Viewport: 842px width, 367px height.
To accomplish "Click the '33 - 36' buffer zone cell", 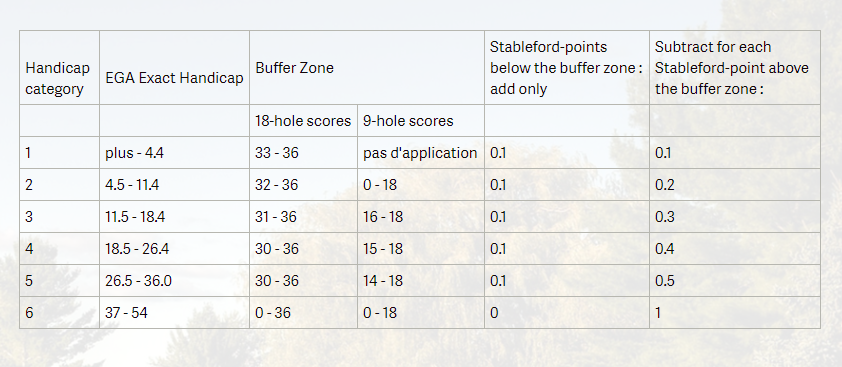I will pos(303,153).
